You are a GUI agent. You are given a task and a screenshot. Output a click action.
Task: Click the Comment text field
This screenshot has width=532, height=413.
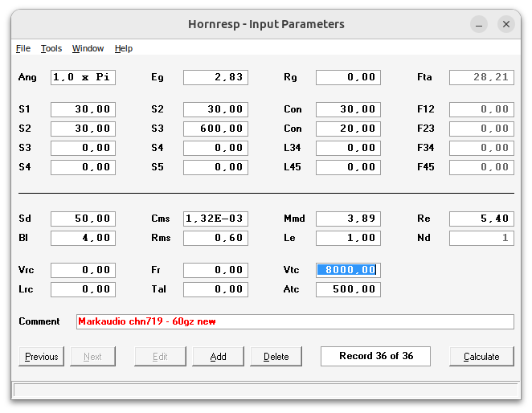click(294, 321)
